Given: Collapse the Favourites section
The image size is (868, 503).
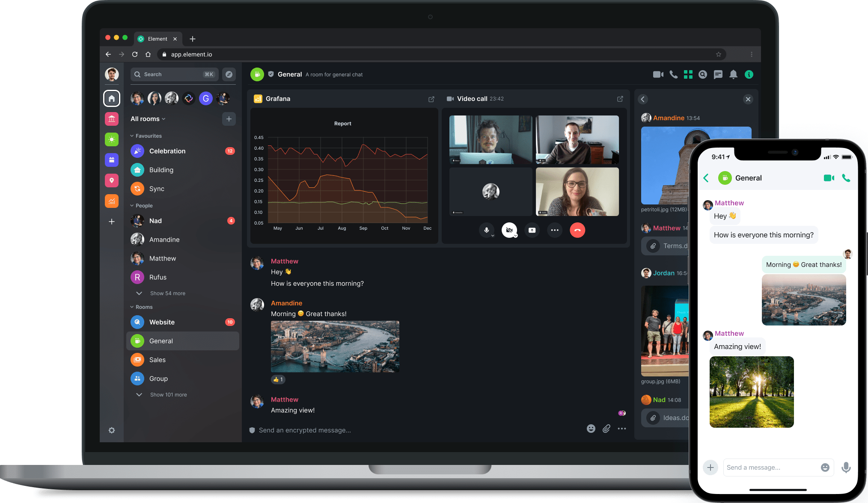Looking at the screenshot, I should (146, 136).
